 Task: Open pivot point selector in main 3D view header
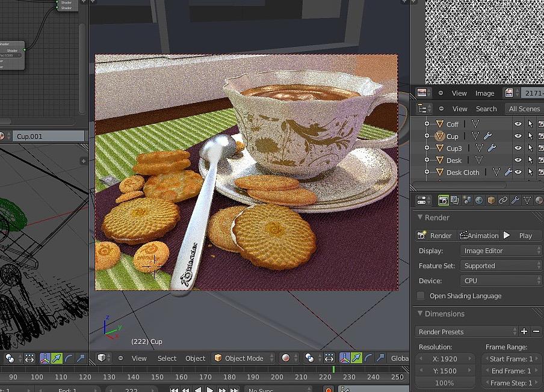(x=312, y=358)
